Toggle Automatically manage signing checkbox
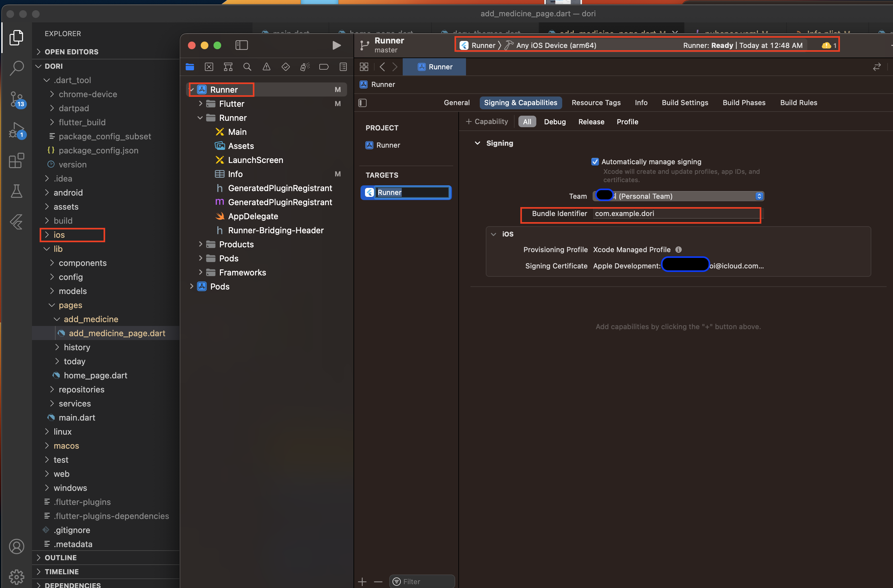 pyautogui.click(x=594, y=162)
